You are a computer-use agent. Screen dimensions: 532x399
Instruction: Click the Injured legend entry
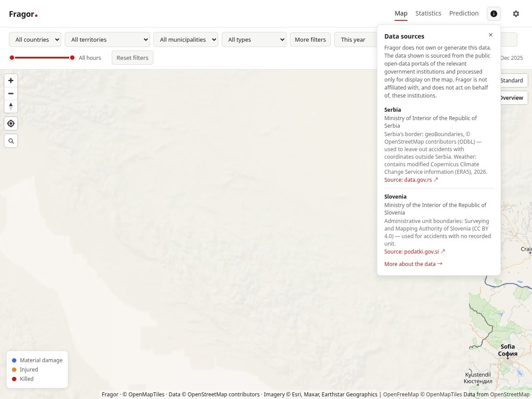tap(25, 370)
